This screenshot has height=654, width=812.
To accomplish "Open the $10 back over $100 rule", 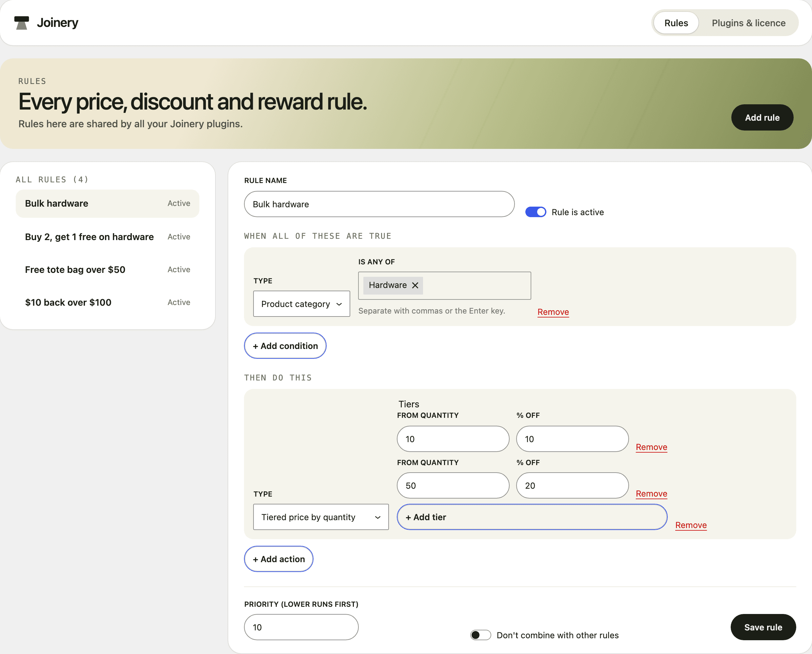I will 107,302.
